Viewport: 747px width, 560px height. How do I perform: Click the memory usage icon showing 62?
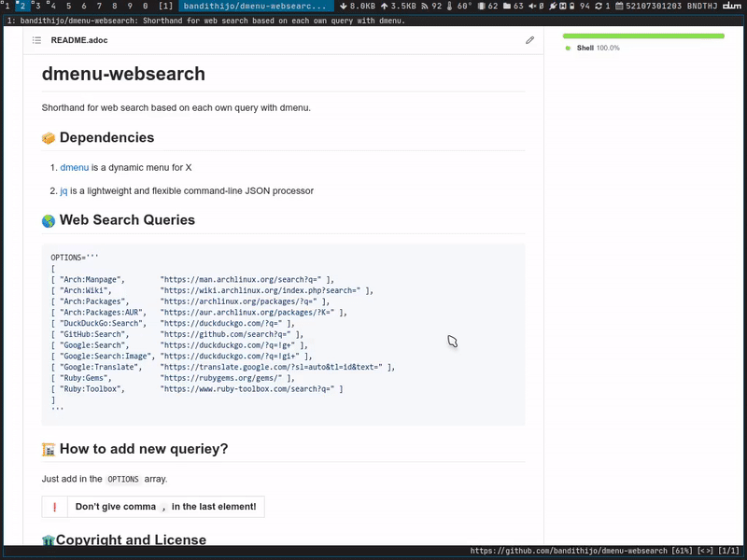481,7
